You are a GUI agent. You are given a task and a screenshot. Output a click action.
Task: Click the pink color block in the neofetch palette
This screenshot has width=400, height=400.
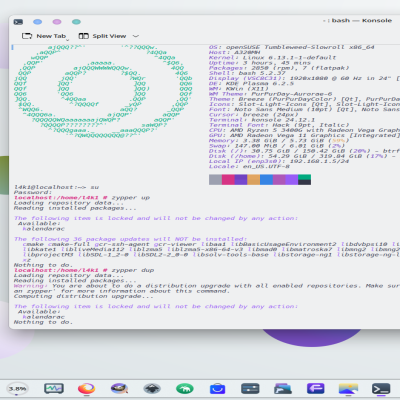click(228, 180)
